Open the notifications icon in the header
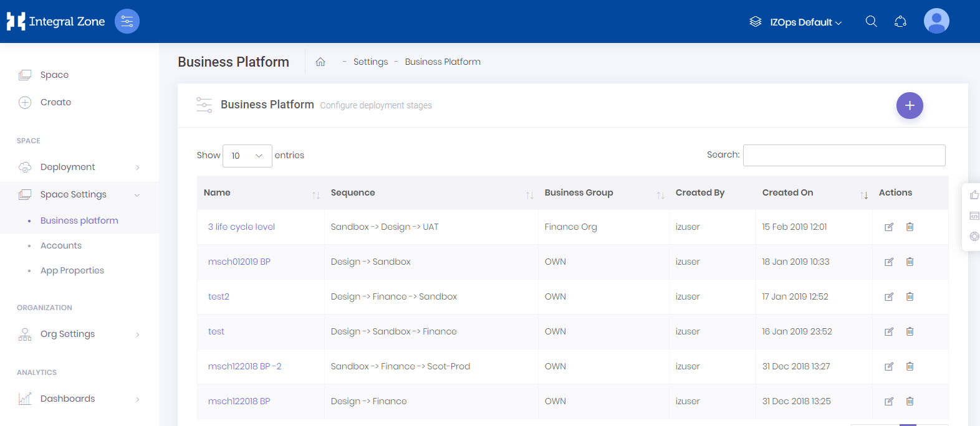 pos(900,22)
